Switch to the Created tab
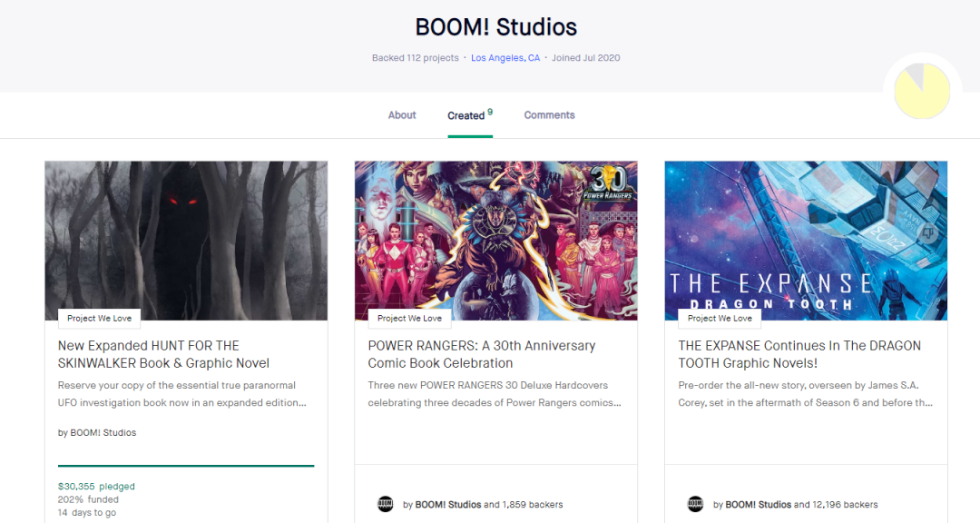The image size is (980, 523). [466, 116]
